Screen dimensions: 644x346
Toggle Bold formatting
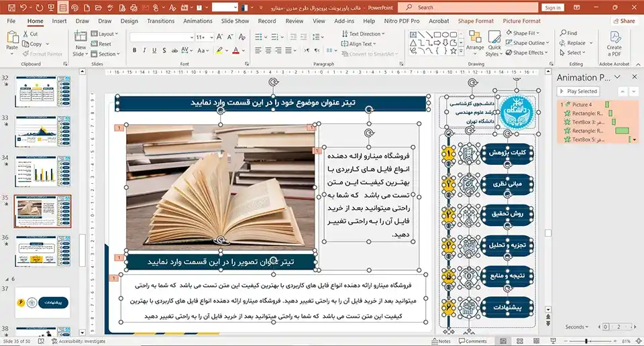(x=134, y=50)
